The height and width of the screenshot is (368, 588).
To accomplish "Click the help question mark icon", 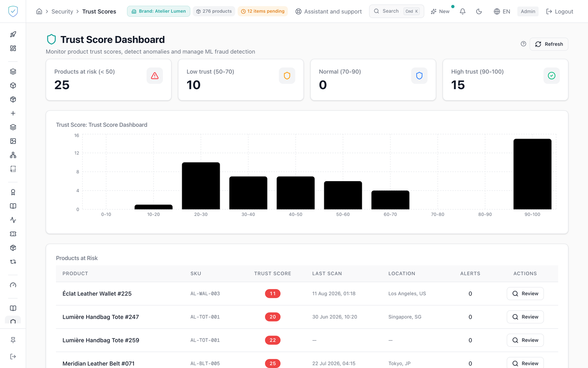I will [x=523, y=44].
